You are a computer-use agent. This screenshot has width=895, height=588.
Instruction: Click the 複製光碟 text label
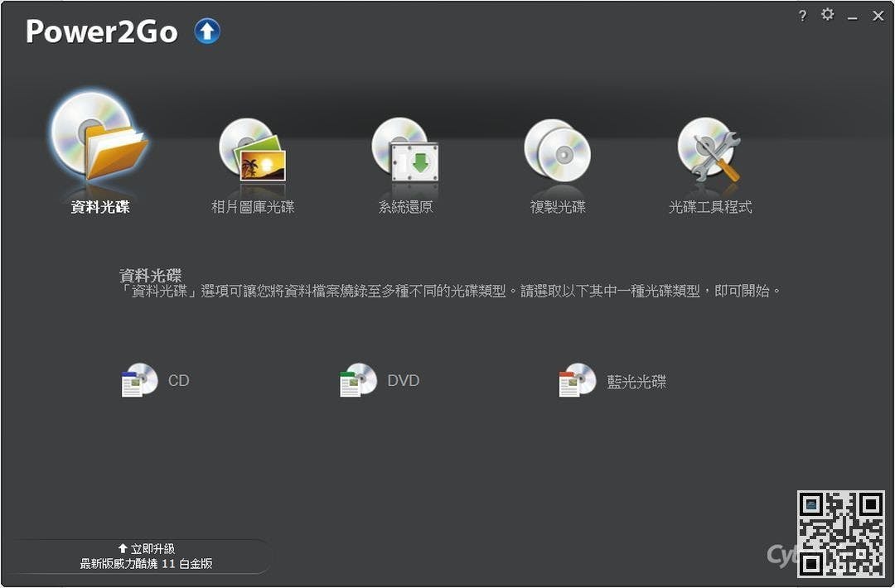click(x=558, y=206)
